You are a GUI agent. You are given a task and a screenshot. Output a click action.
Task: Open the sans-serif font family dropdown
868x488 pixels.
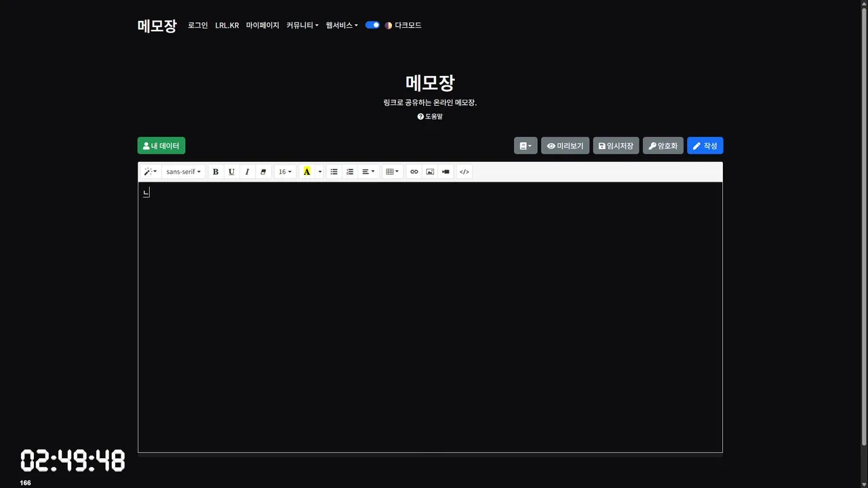click(x=184, y=172)
